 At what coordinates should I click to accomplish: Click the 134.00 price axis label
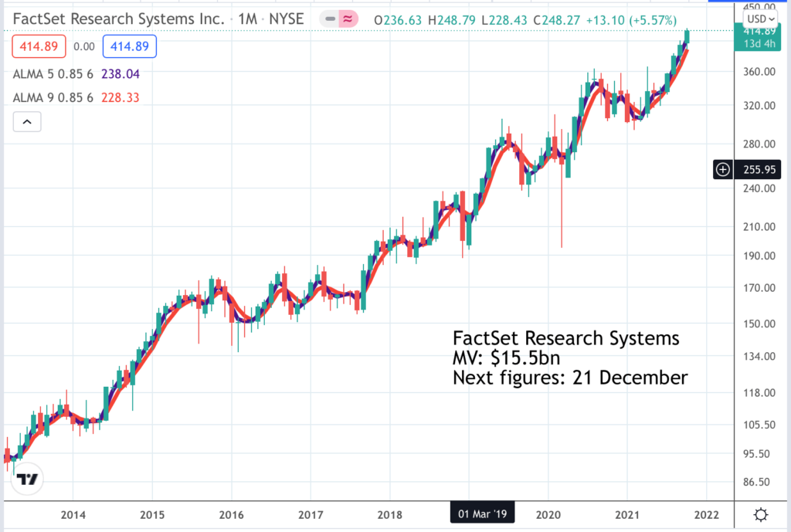pos(759,357)
